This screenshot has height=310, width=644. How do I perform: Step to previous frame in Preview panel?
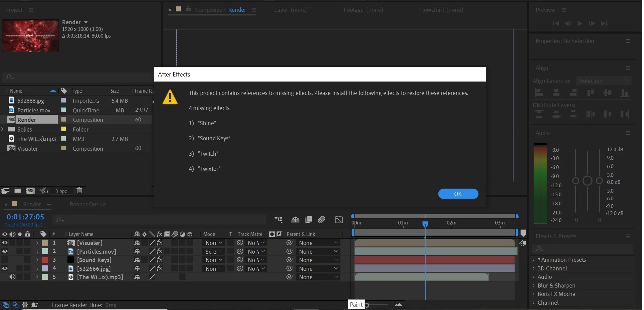pyautogui.click(x=568, y=23)
